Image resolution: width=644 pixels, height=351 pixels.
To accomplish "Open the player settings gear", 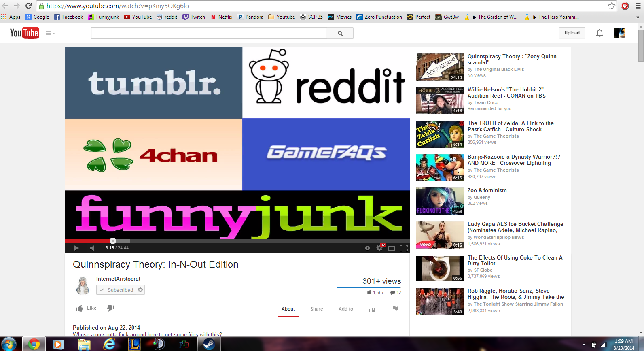I will 379,248.
